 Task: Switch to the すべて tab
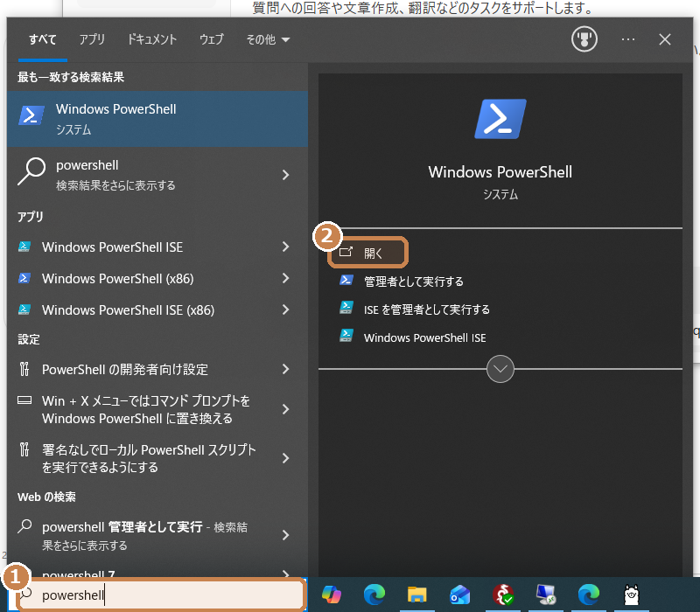42,39
